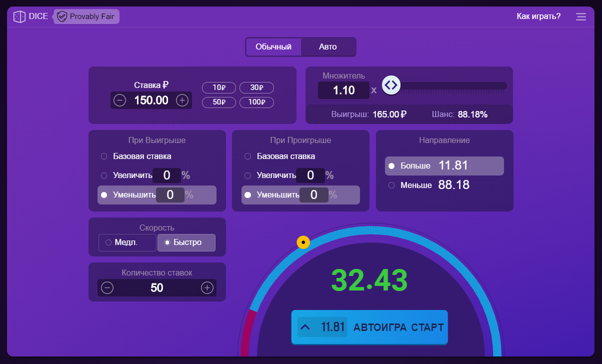Click the При Выигрыше heading
This screenshot has height=364, width=602.
pyautogui.click(x=157, y=140)
